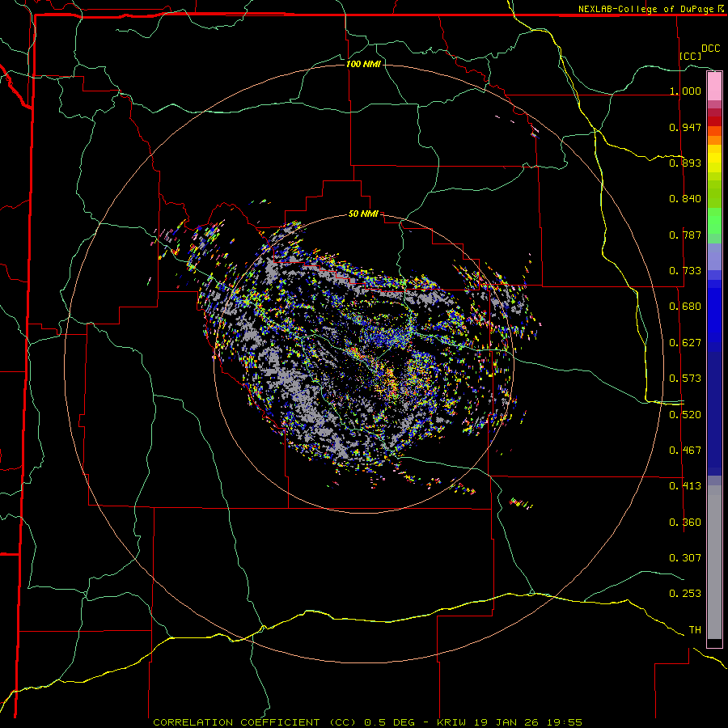Click the 100 NMI range ring label

[363, 64]
